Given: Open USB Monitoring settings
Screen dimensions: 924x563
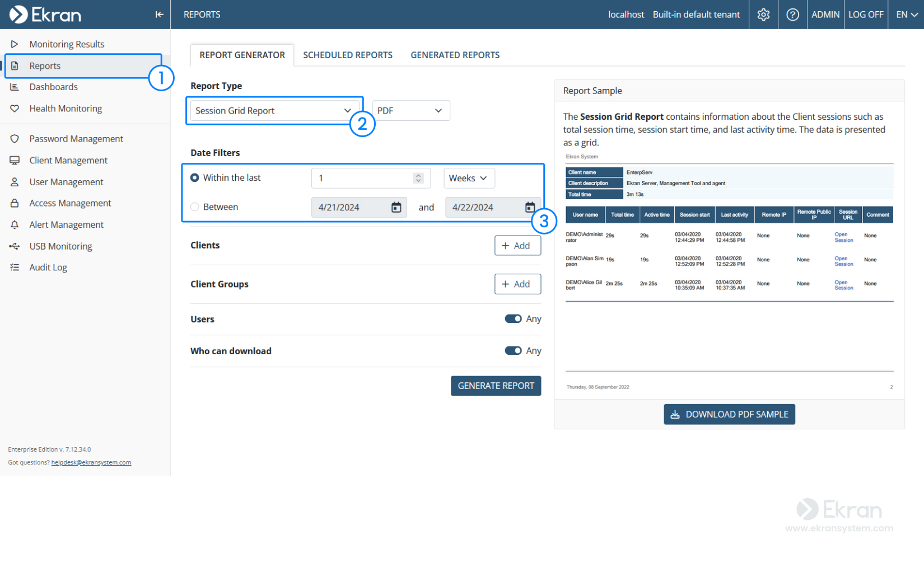Looking at the screenshot, I should tap(60, 246).
